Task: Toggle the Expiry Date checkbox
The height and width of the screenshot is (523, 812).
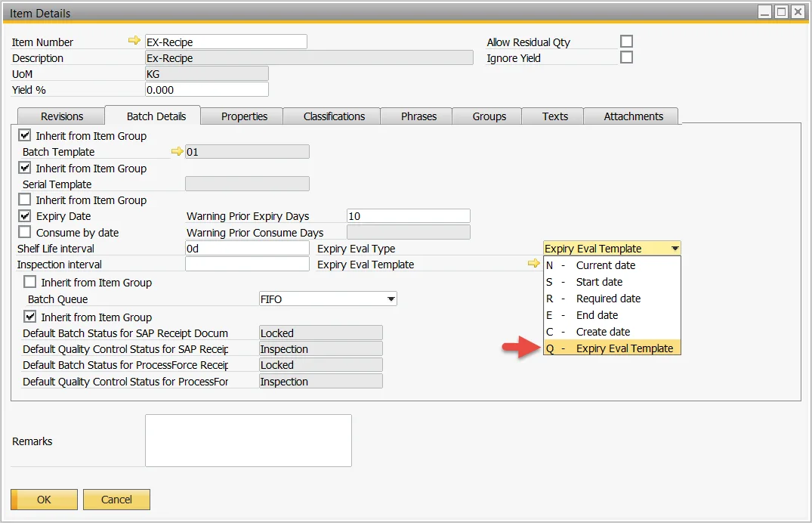Action: (24, 215)
